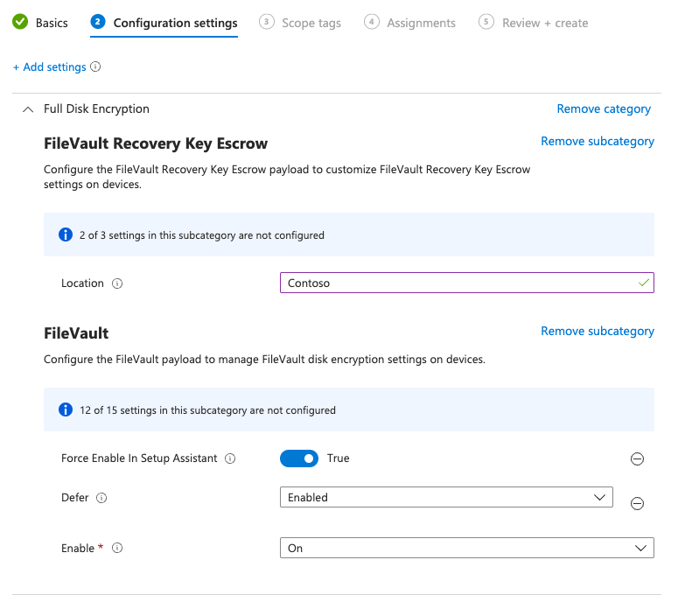Switch to the Scope tags step
Image resolution: width=678 pixels, height=616 pixels.
click(x=300, y=23)
